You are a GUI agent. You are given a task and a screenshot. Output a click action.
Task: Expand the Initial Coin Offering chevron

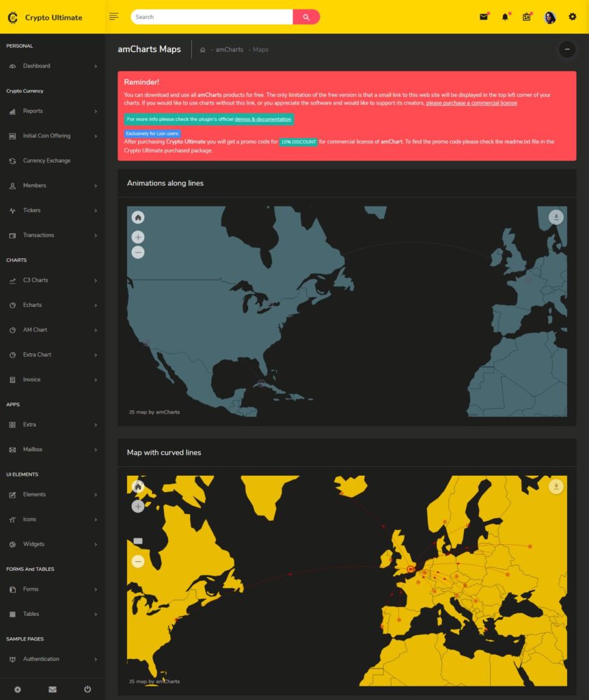pyautogui.click(x=96, y=136)
